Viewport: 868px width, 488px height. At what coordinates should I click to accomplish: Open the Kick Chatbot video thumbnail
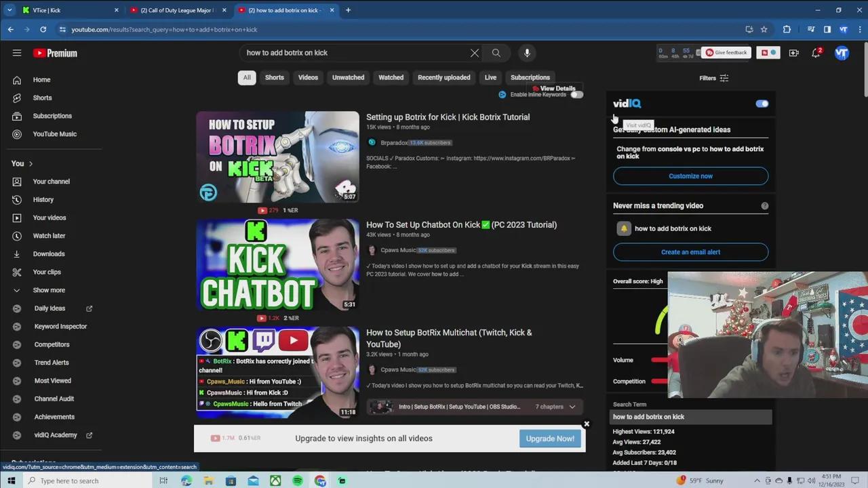click(277, 264)
